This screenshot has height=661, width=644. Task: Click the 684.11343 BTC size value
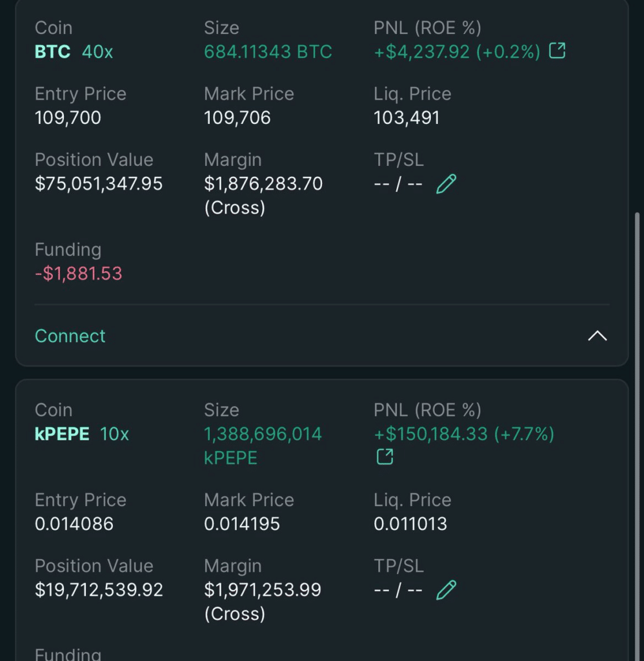pos(268,52)
